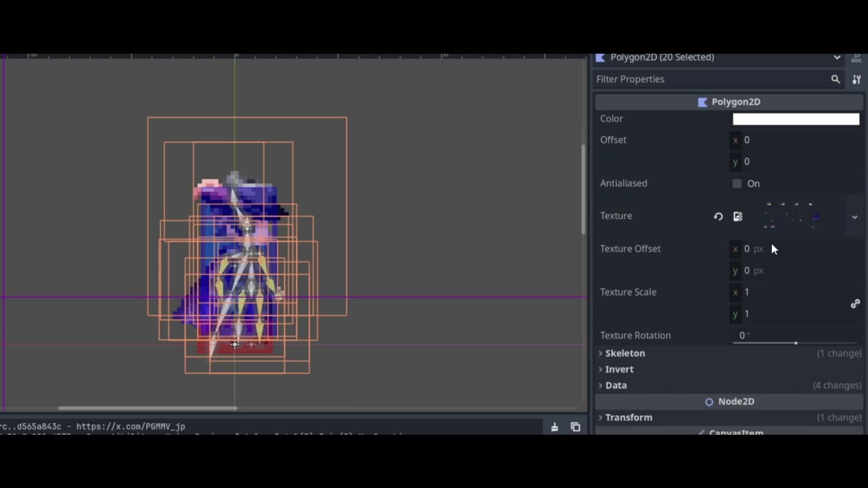
Task: Expand the Data section
Action: [x=616, y=385]
